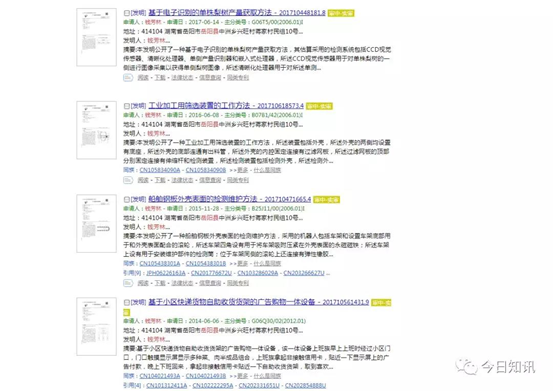Expand 更多 family patents for 船舶钢板 result
The height and width of the screenshot is (391, 553).
(242, 263)
